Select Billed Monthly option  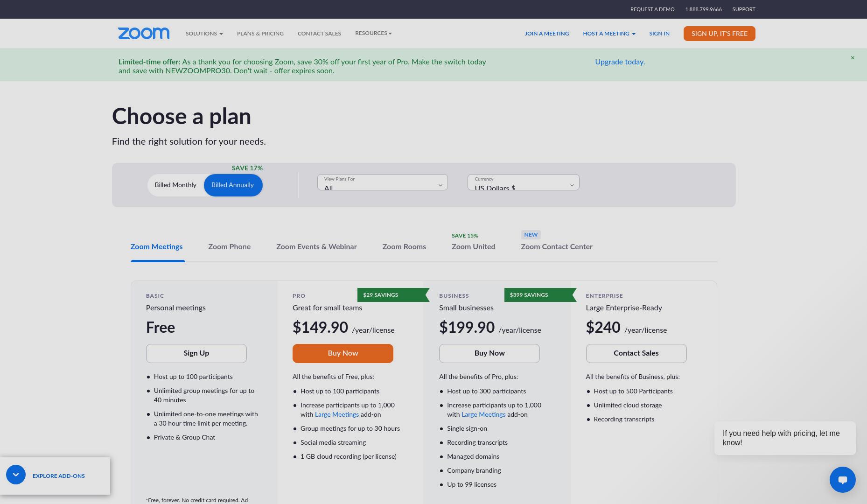point(175,185)
